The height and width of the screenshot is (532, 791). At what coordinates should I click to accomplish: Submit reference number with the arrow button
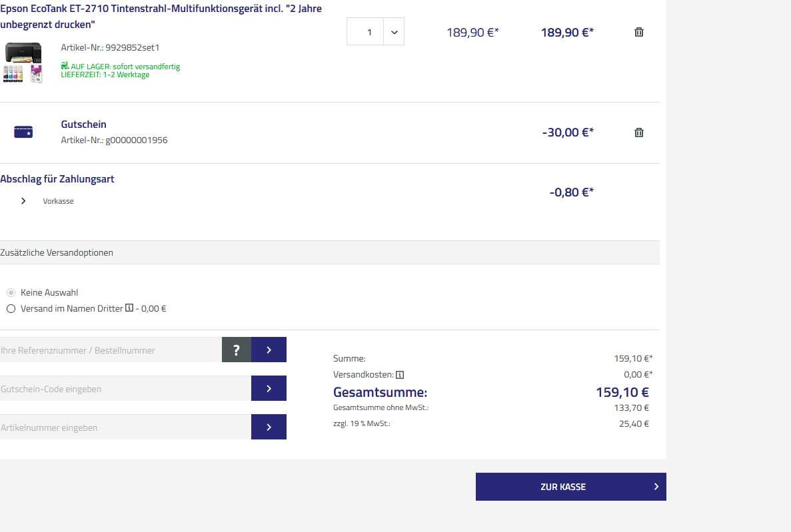click(269, 350)
